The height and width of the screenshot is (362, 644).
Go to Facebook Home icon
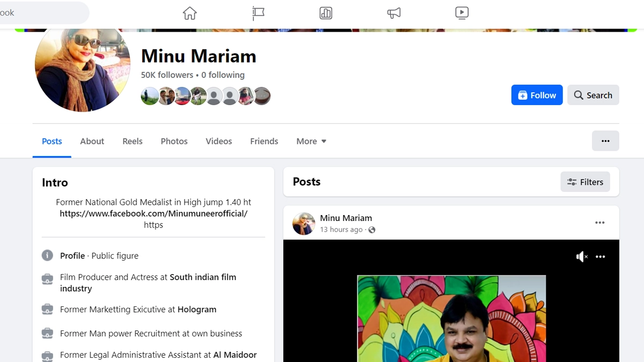tap(189, 13)
